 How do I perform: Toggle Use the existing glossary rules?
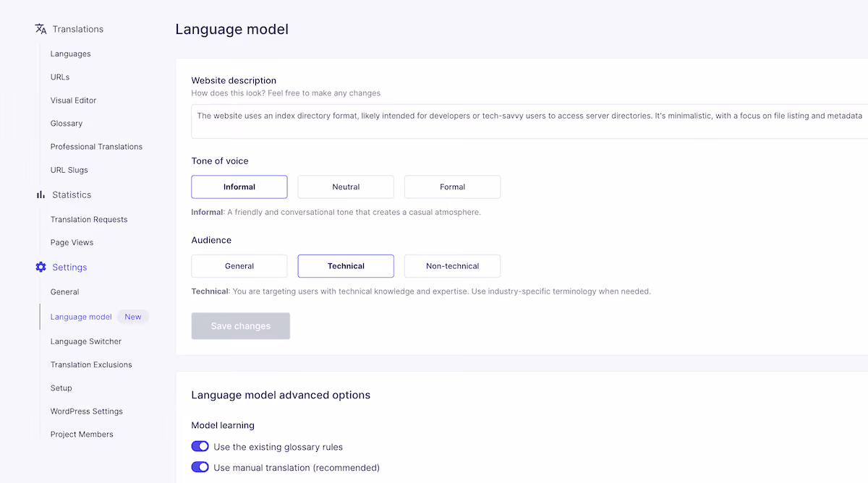[x=200, y=447]
